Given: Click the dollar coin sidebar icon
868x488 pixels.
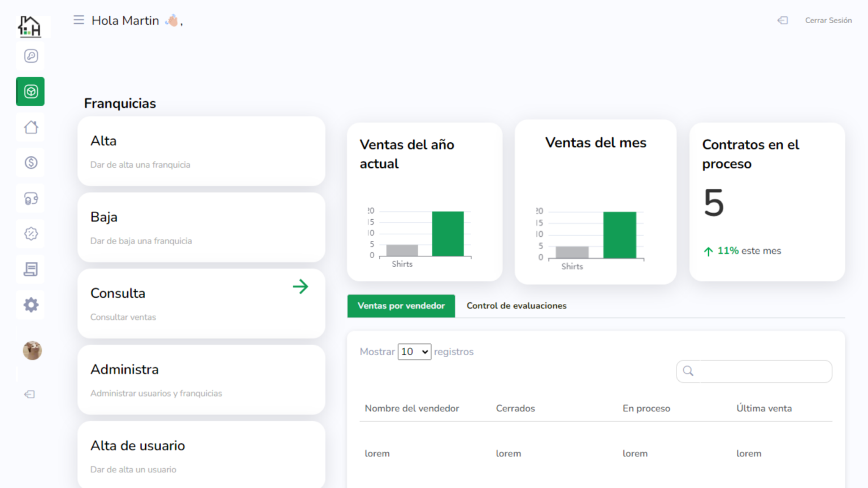Looking at the screenshot, I should click(x=31, y=163).
